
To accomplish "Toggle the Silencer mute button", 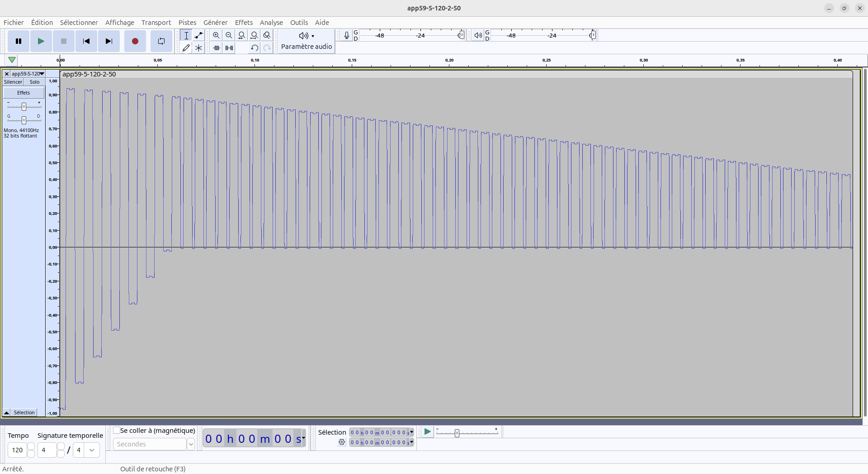I will coord(13,82).
